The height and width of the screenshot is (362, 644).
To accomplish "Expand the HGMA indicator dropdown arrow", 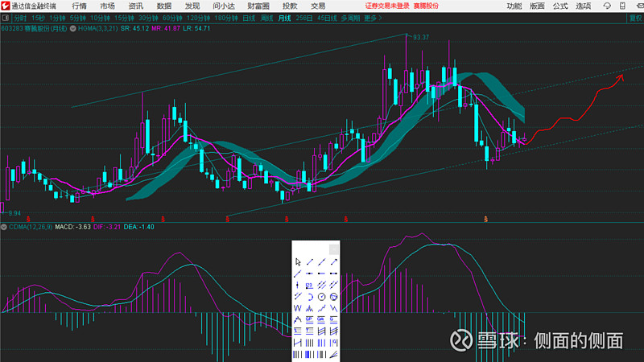I will (x=72, y=29).
